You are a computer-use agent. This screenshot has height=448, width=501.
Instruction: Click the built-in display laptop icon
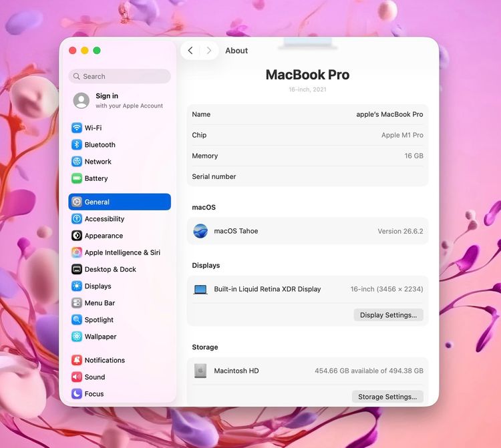[x=200, y=289]
